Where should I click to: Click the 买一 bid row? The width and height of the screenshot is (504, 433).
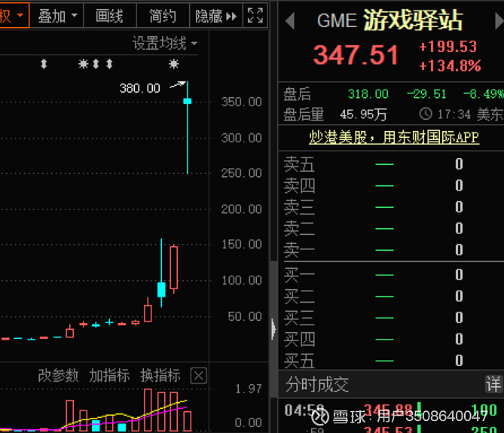390,275
